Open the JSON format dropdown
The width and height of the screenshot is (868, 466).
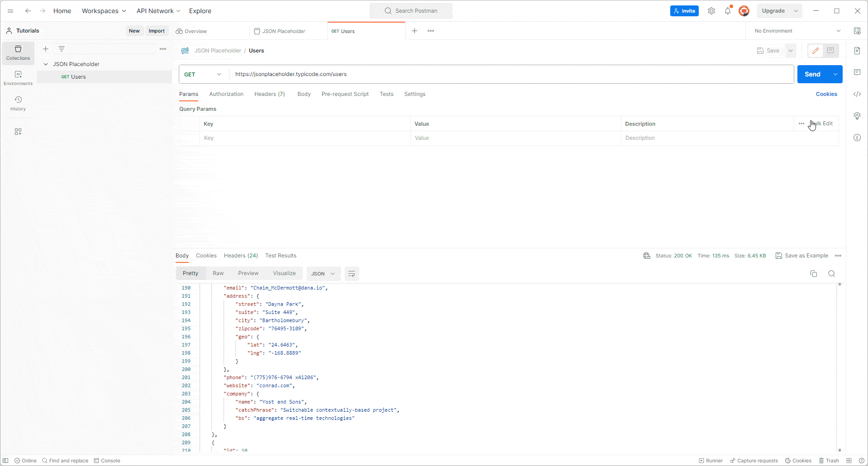[x=323, y=274]
